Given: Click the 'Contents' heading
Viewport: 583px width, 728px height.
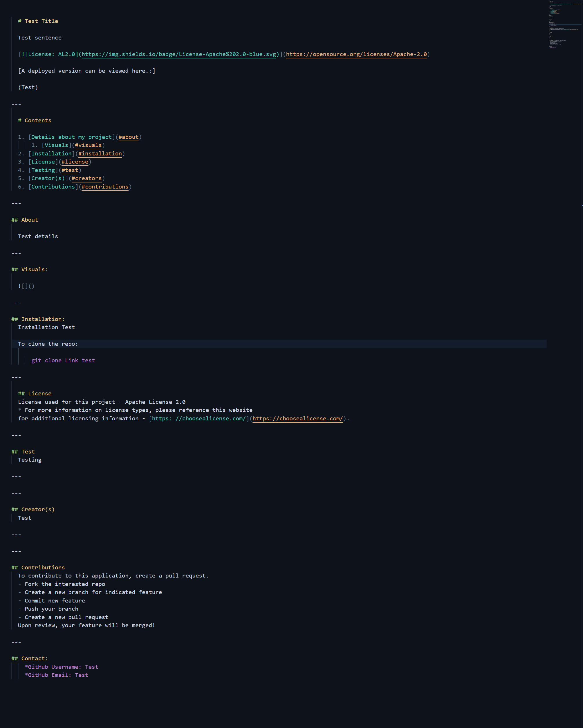Looking at the screenshot, I should [36, 120].
